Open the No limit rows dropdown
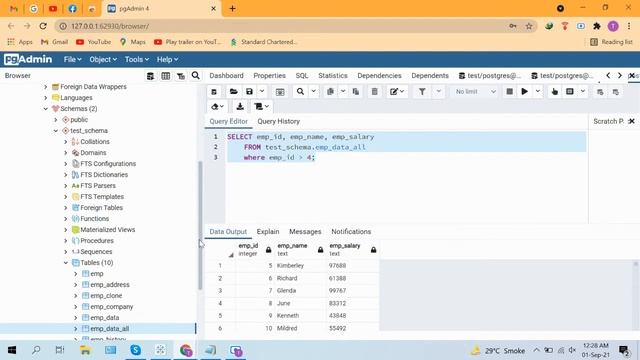This screenshot has height=360, width=640. point(476,92)
